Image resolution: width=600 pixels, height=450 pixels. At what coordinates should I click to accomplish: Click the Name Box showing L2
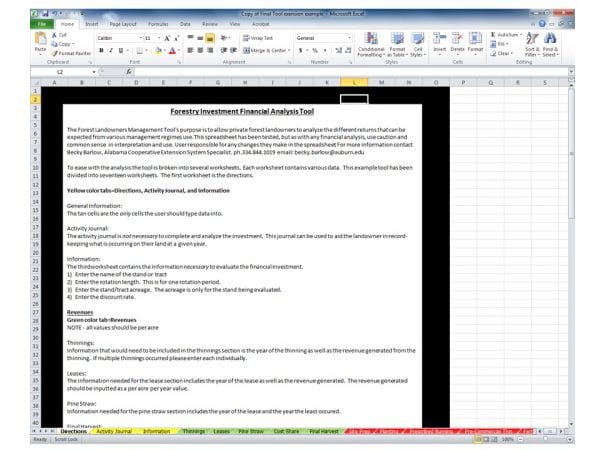point(60,73)
